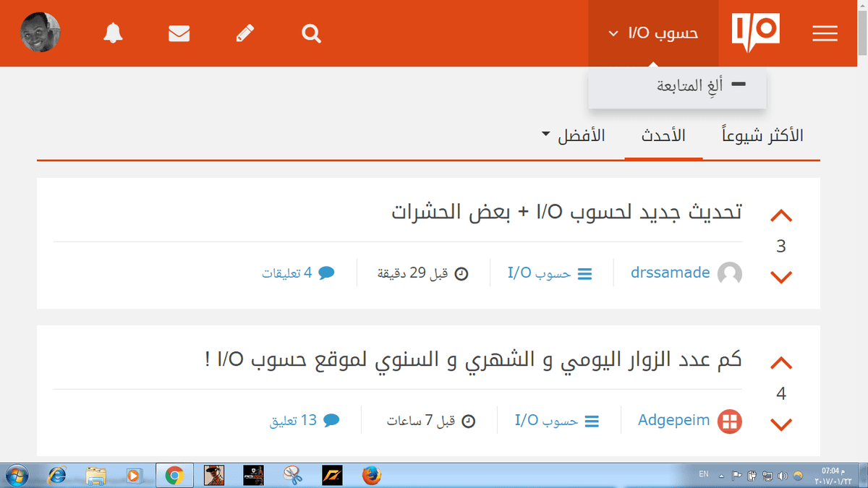868x488 pixels.
Task: Open the 4 تعليقات comments link
Action: coord(298,273)
